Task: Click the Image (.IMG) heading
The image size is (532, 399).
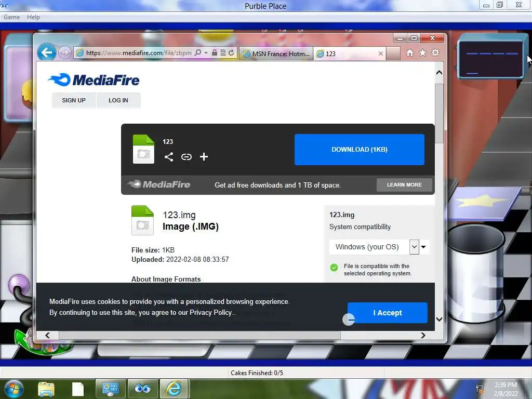Action: [x=191, y=227]
